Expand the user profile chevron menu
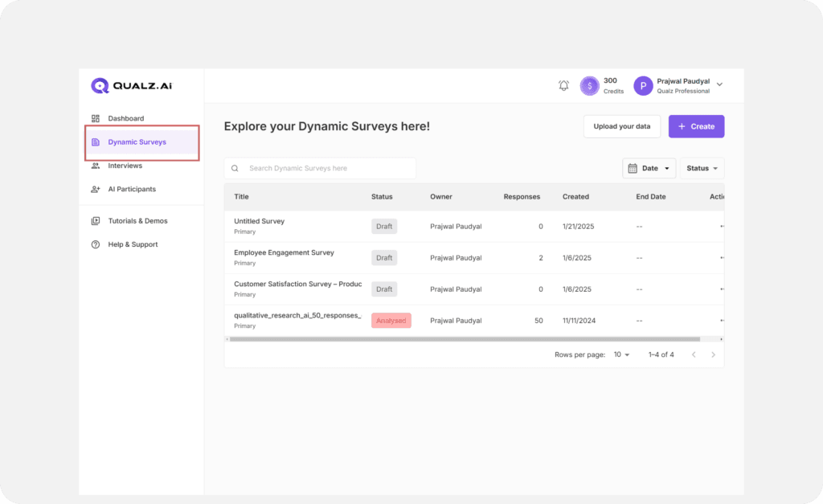Image resolution: width=823 pixels, height=504 pixels. 719,84
